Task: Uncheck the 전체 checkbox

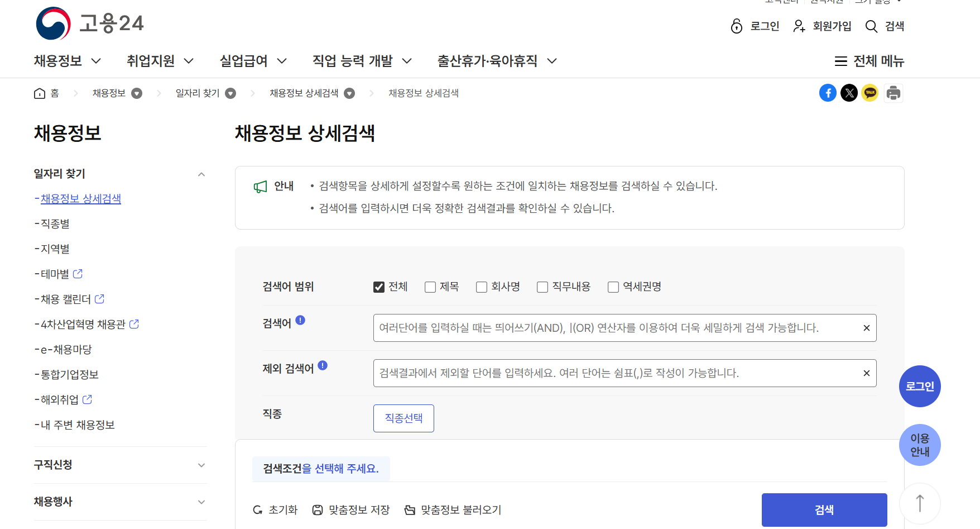Action: [x=379, y=287]
